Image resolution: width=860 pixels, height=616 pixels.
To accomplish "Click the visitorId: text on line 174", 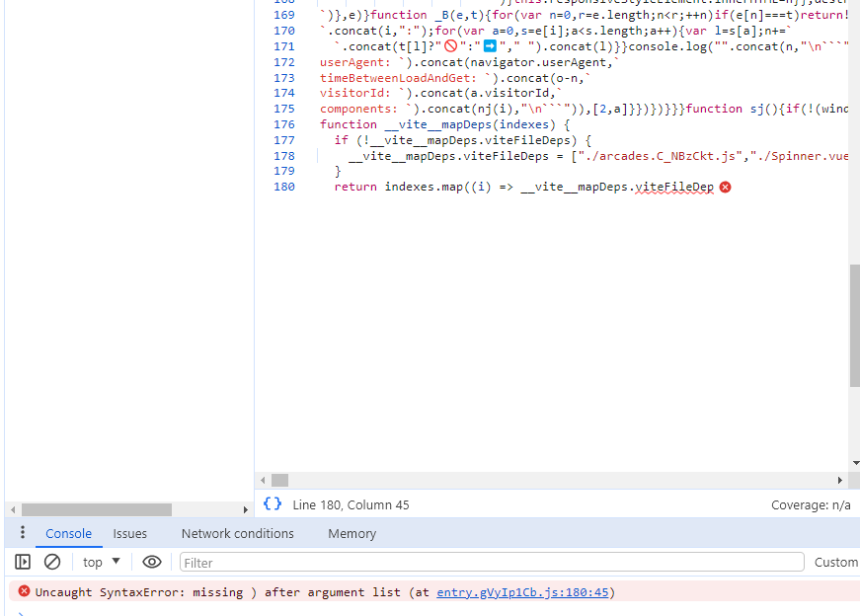I will [354, 93].
